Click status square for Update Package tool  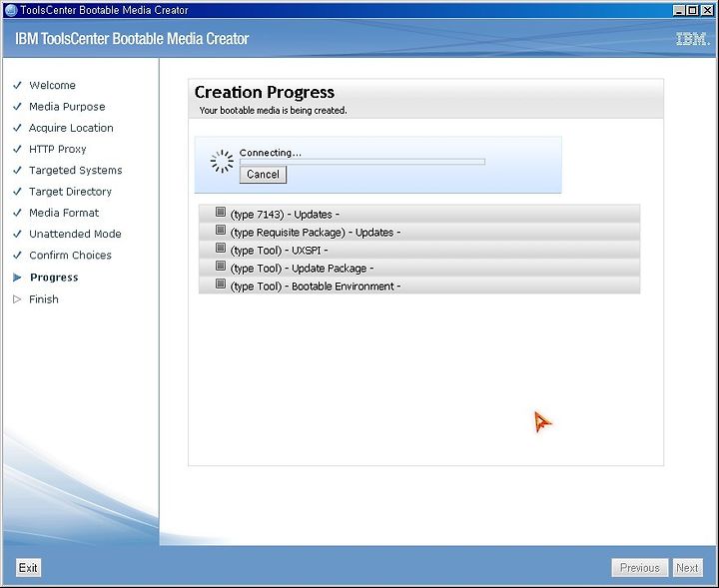pos(221,266)
